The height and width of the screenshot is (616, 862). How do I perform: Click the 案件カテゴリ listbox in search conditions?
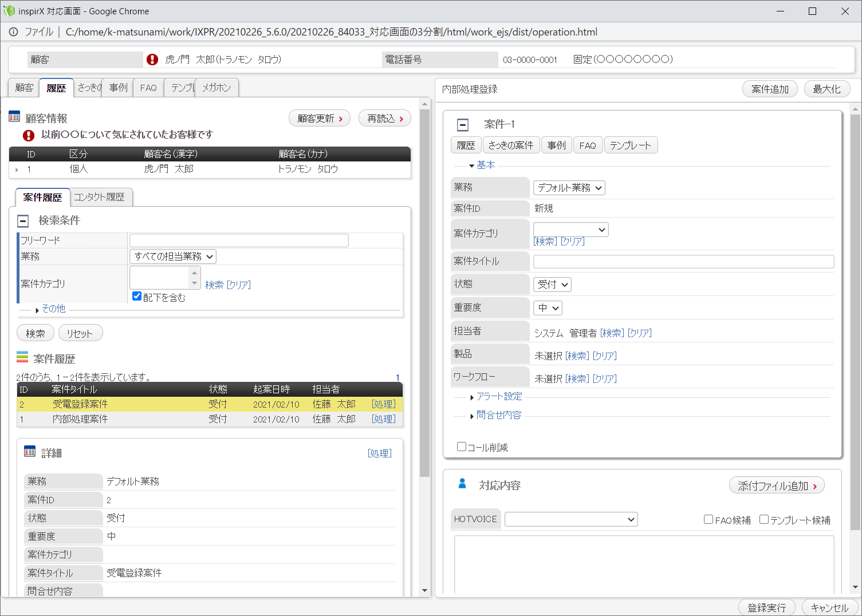pyautogui.click(x=165, y=278)
